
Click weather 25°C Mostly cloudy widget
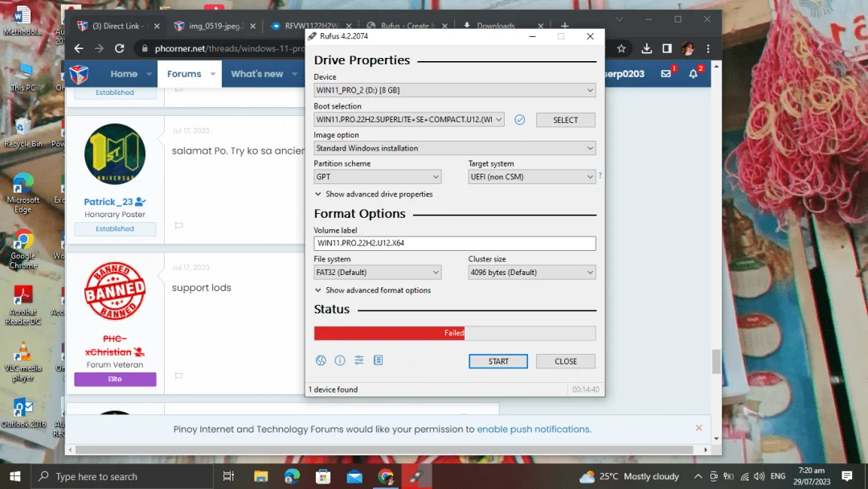[628, 476]
